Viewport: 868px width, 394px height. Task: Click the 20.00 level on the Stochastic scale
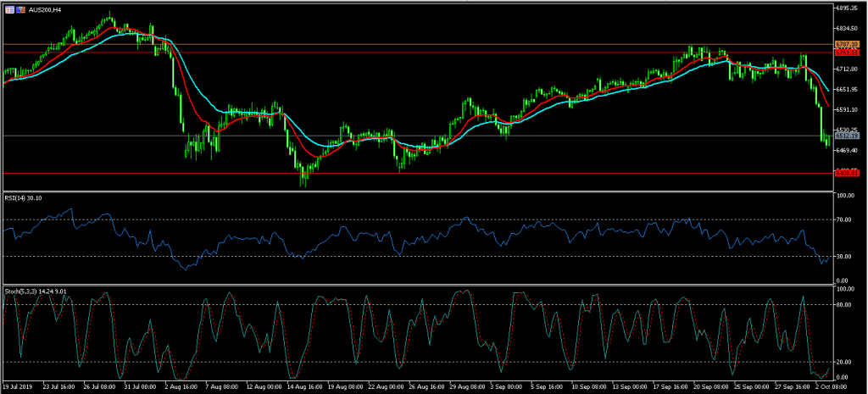pyautogui.click(x=843, y=362)
